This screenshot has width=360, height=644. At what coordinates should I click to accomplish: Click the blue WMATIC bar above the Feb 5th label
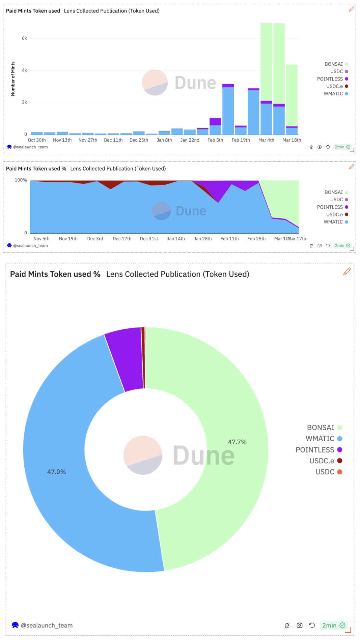tap(215, 130)
